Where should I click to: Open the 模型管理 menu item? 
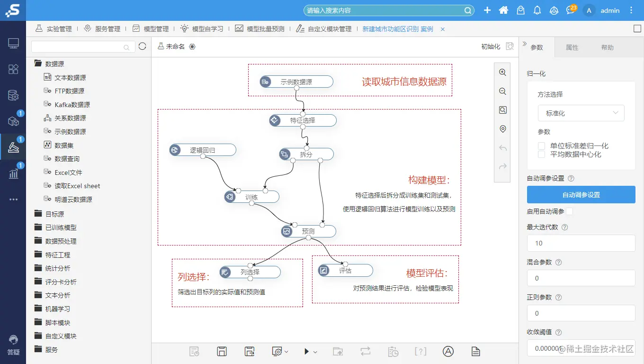(151, 28)
